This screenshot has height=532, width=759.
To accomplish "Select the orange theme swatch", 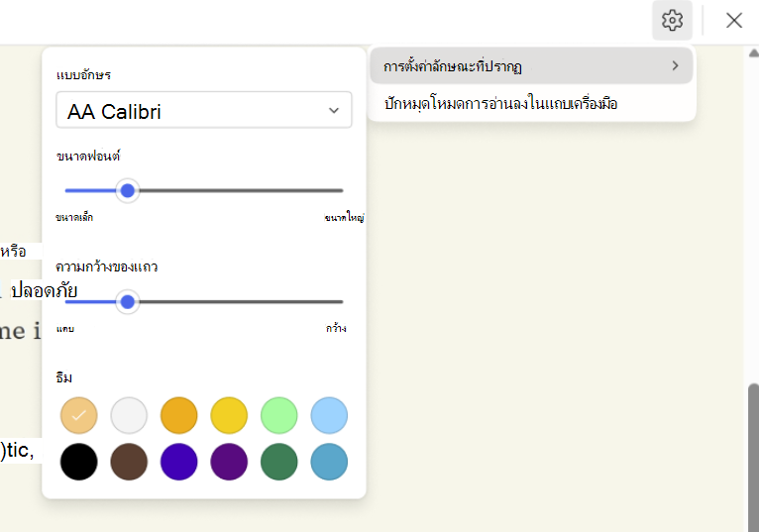I will [179, 415].
